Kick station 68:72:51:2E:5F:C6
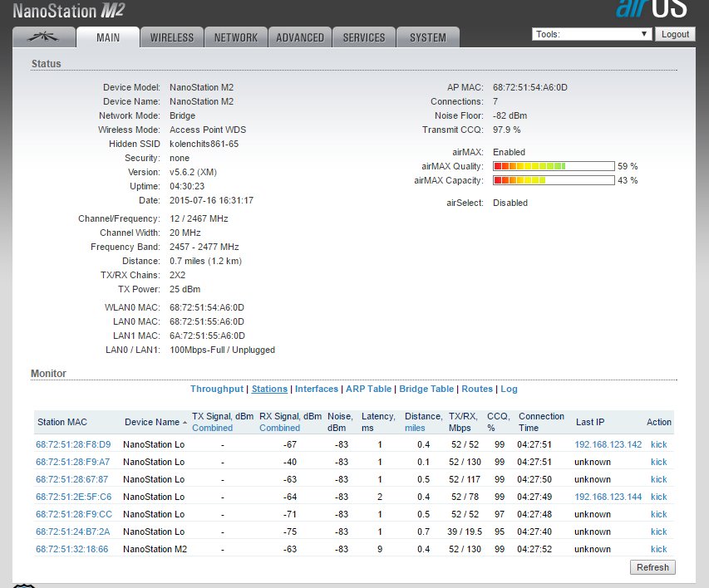The height and width of the screenshot is (588, 709). [659, 497]
